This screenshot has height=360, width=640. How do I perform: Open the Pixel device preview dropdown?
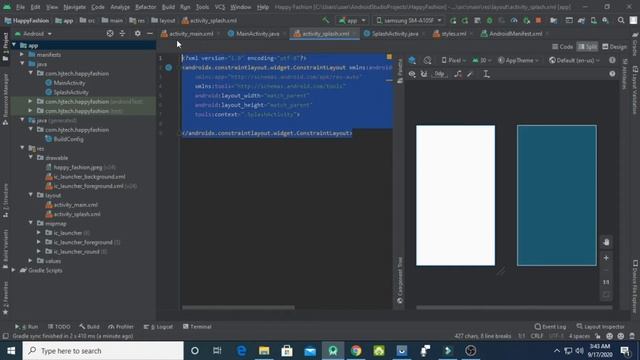453,60
